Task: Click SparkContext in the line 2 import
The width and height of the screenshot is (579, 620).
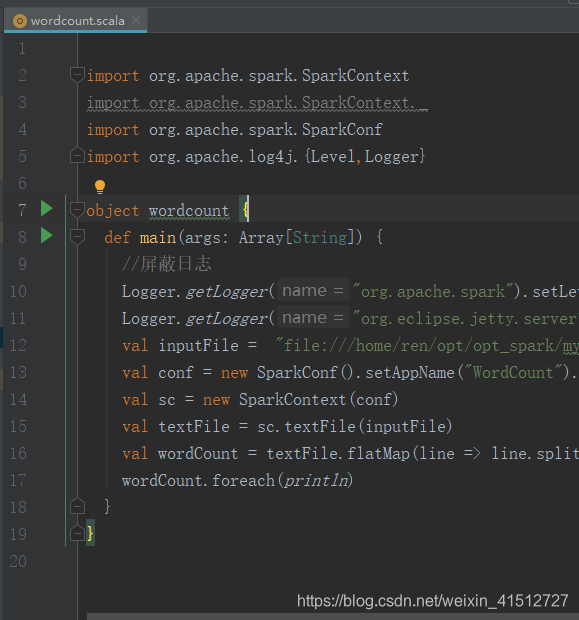Action: 356,76
